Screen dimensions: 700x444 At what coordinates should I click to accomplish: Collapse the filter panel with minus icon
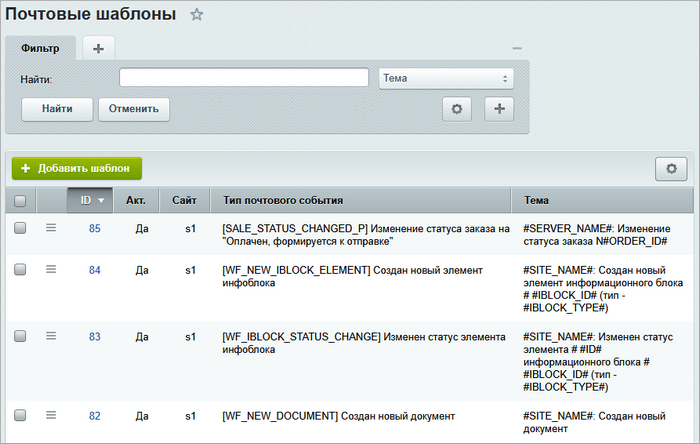(517, 48)
